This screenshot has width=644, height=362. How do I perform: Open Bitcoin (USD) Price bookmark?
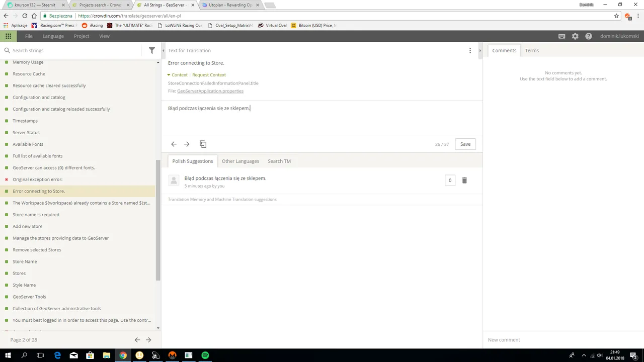[x=314, y=25]
